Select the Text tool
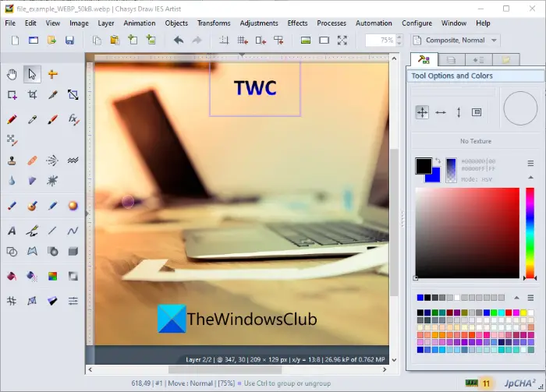Image resolution: width=546 pixels, height=392 pixels. tap(12, 231)
